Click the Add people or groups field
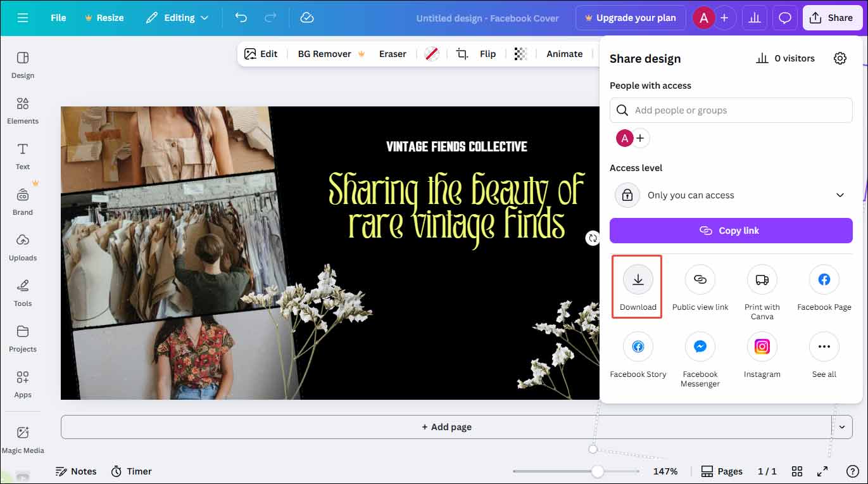This screenshot has width=868, height=484. coord(731,110)
